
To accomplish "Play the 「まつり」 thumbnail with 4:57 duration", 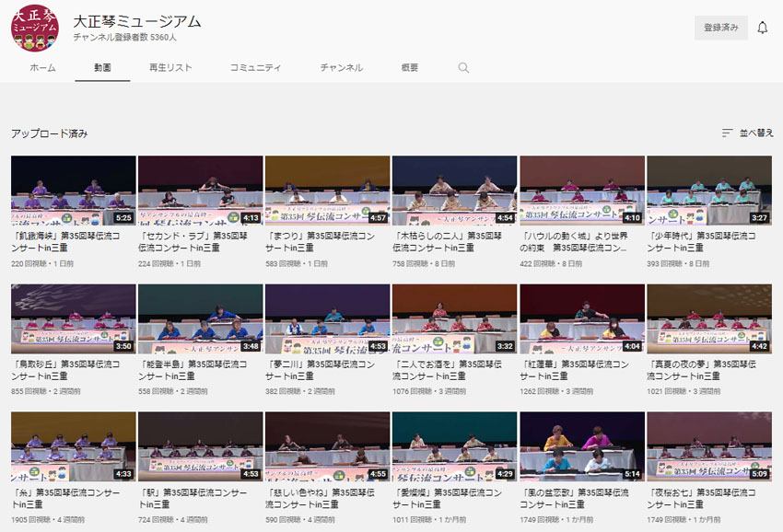I will pos(327,191).
